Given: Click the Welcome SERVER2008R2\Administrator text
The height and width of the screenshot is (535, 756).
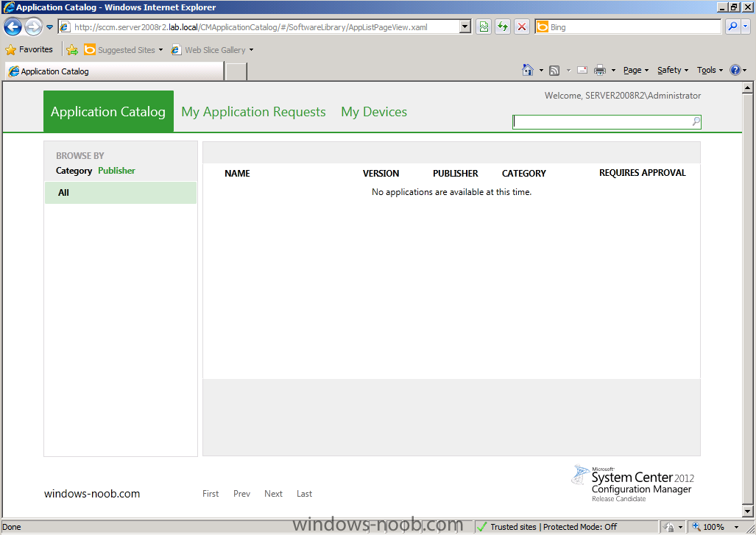Looking at the screenshot, I should (623, 96).
